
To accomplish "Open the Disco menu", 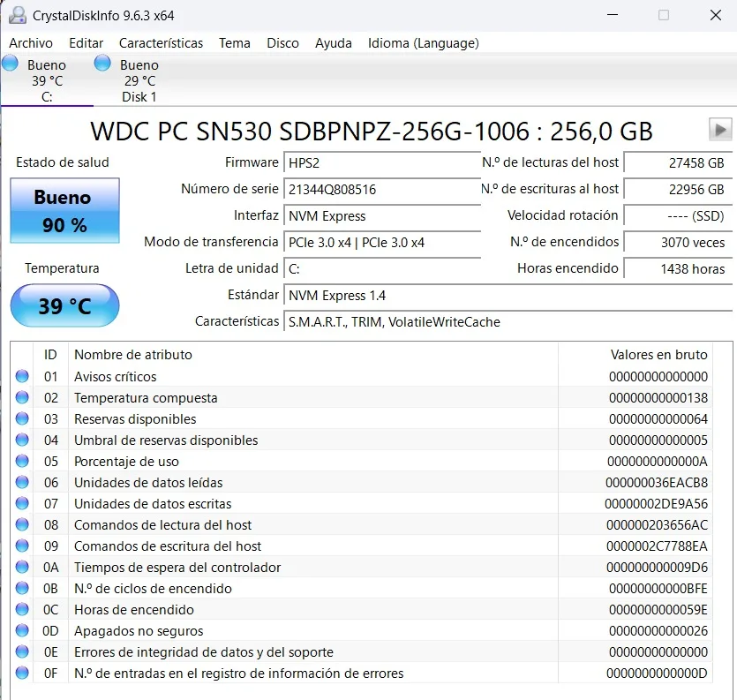I will tap(282, 43).
